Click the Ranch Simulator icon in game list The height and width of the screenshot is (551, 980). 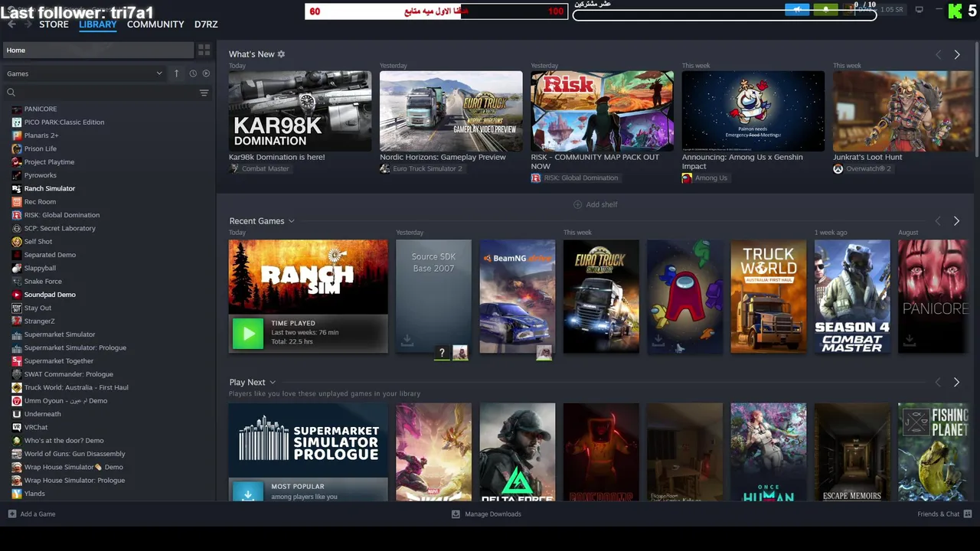point(17,188)
